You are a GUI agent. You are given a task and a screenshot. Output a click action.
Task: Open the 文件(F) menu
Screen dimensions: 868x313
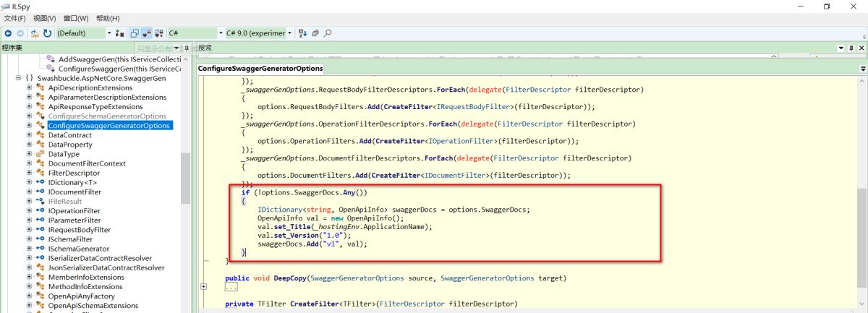point(15,18)
